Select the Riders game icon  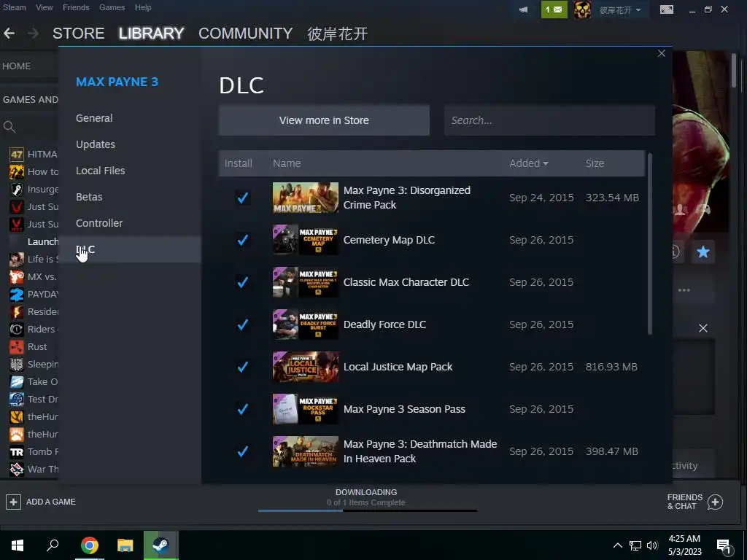pyautogui.click(x=17, y=329)
